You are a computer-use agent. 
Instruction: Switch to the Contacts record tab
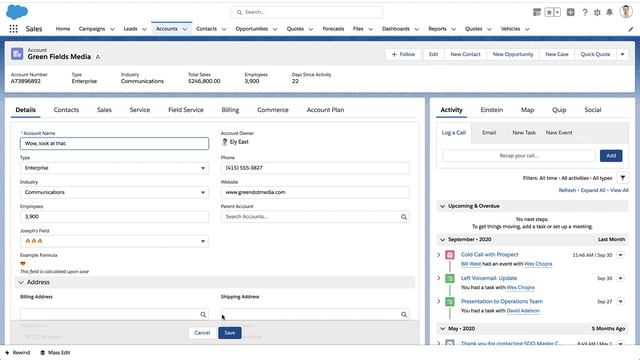(x=66, y=110)
